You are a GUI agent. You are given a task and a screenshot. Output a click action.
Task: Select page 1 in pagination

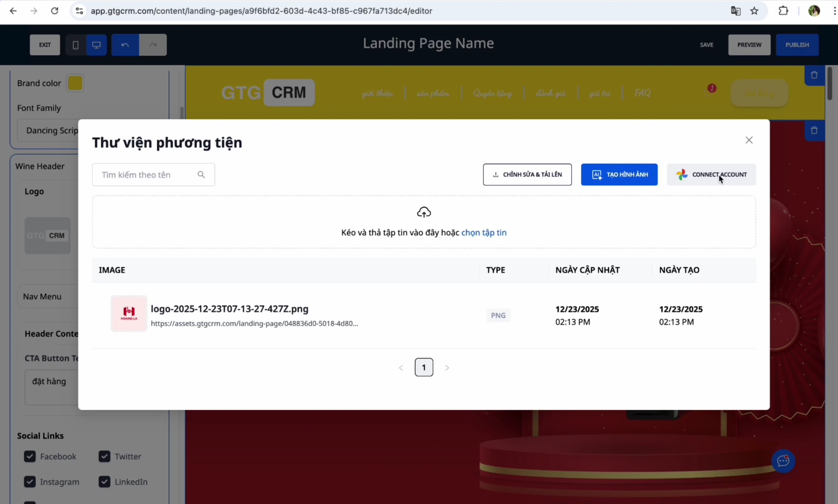pyautogui.click(x=424, y=367)
